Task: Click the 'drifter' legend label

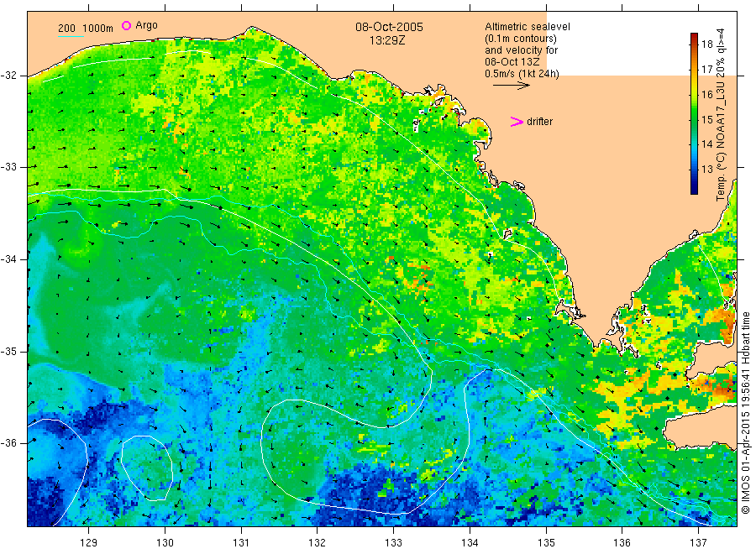Action: coord(539,122)
